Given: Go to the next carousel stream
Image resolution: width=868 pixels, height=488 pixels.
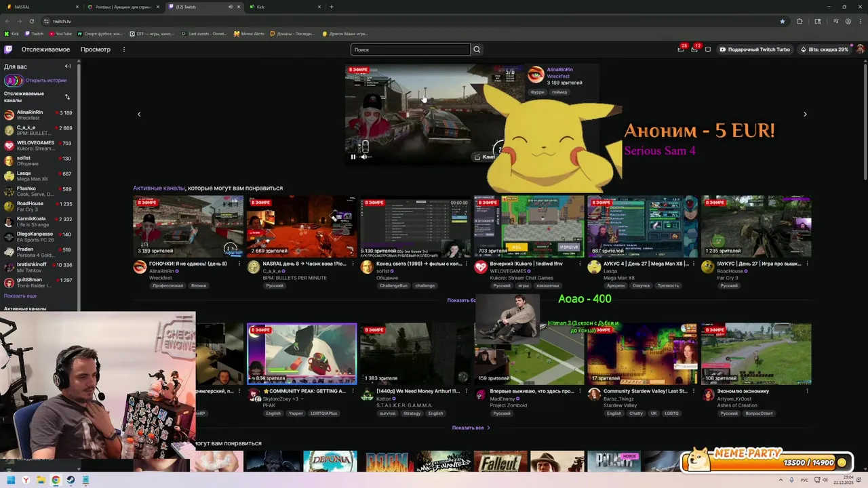Looking at the screenshot, I should point(805,114).
